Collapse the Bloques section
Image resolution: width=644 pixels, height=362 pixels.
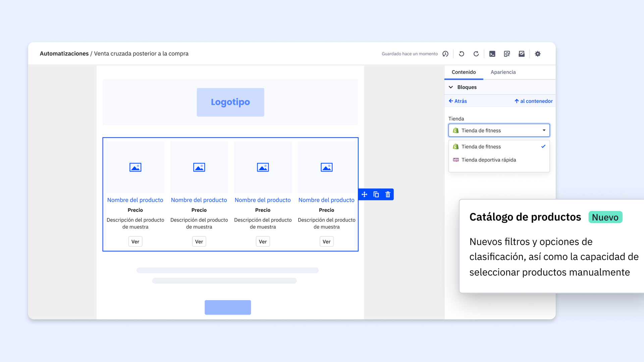pyautogui.click(x=451, y=87)
